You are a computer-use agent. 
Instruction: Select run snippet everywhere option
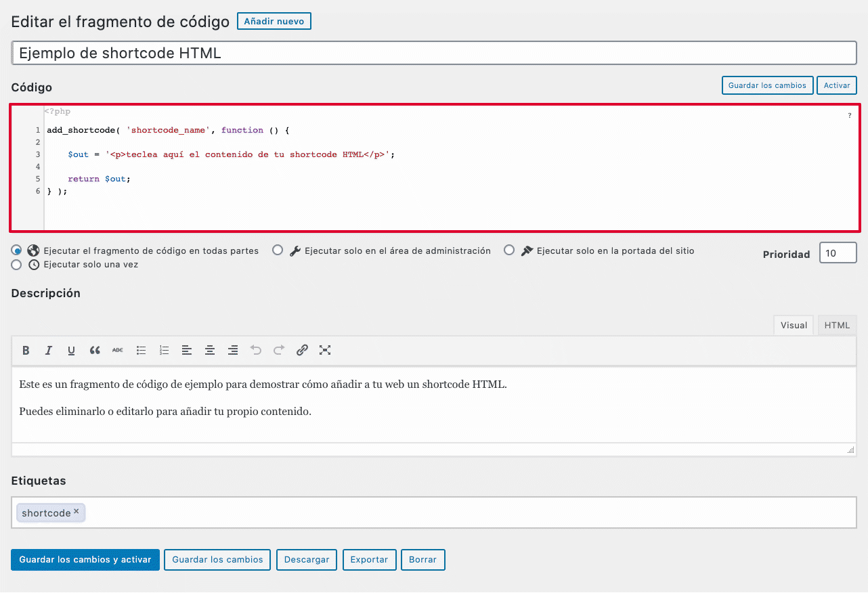[16, 250]
